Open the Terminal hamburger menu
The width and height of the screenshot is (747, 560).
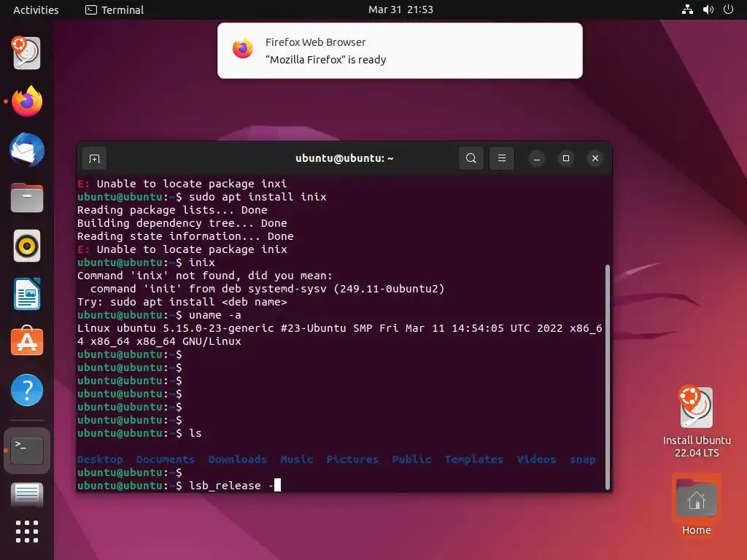click(502, 158)
